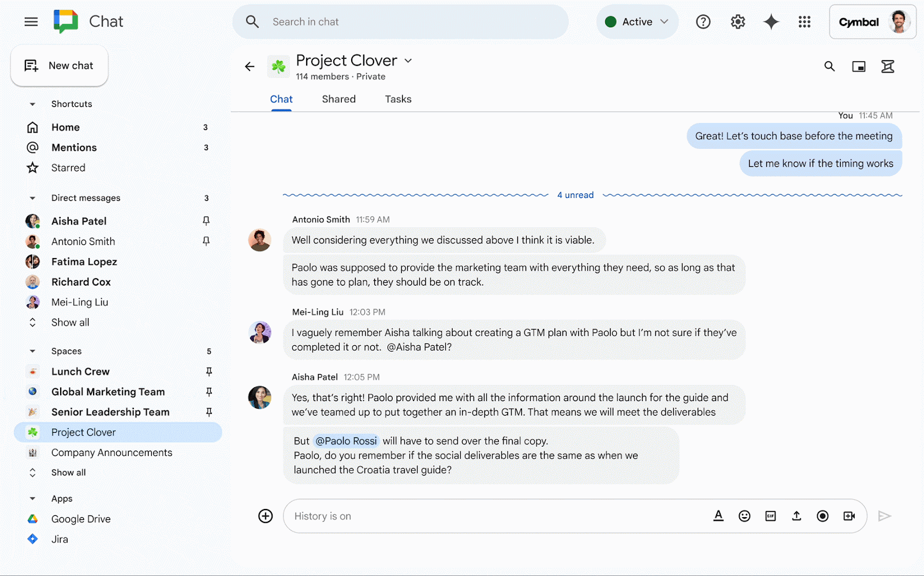Upload a file to the conversation

(796, 516)
